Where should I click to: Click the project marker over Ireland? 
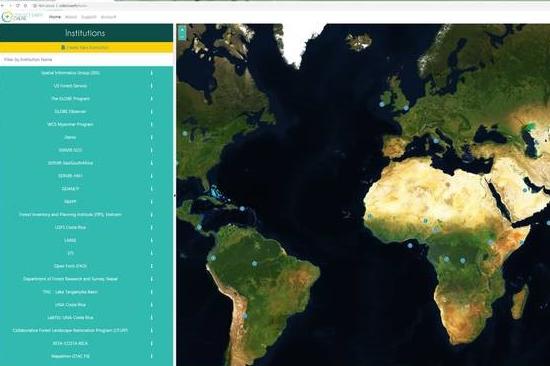pos(382,104)
